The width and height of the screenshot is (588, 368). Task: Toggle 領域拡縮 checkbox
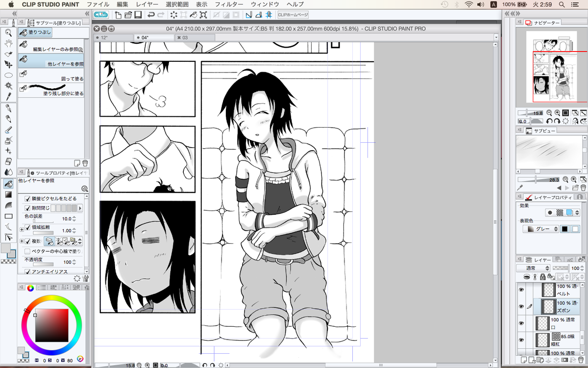tap(27, 227)
